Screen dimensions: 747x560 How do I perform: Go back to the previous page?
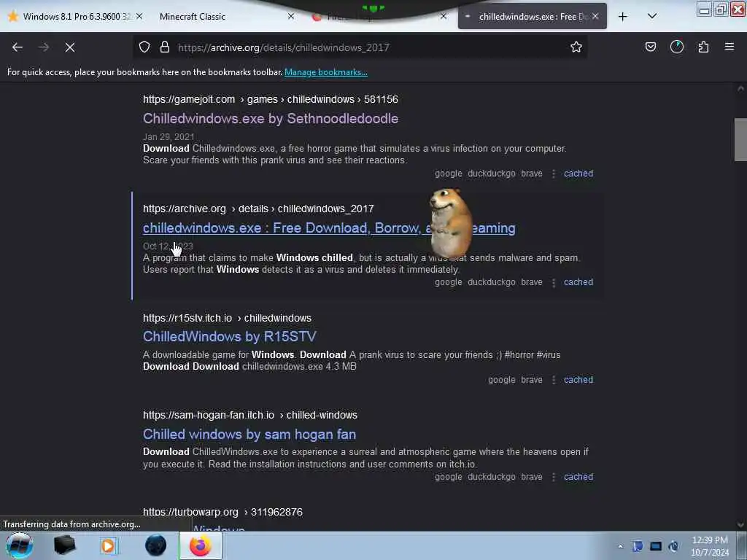[x=18, y=47]
